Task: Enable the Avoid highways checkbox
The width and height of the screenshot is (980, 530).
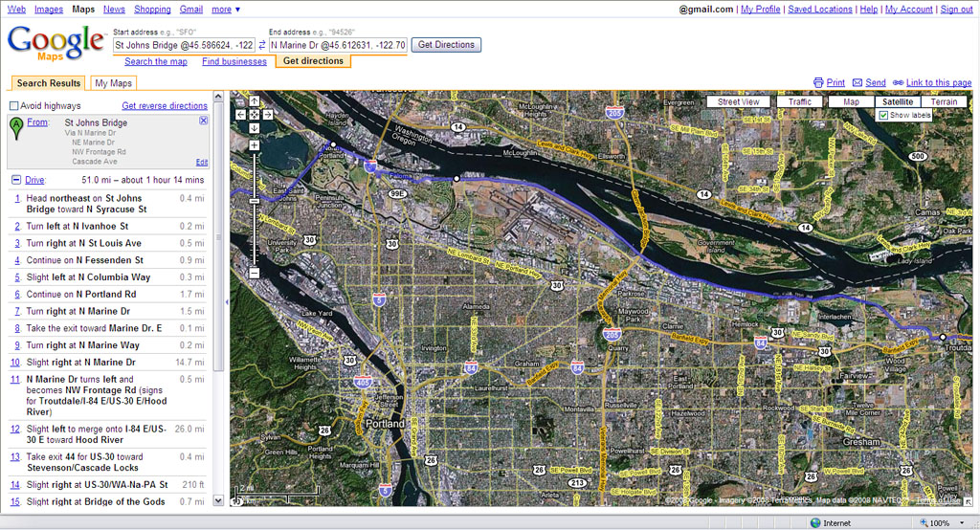Action: pyautogui.click(x=14, y=106)
